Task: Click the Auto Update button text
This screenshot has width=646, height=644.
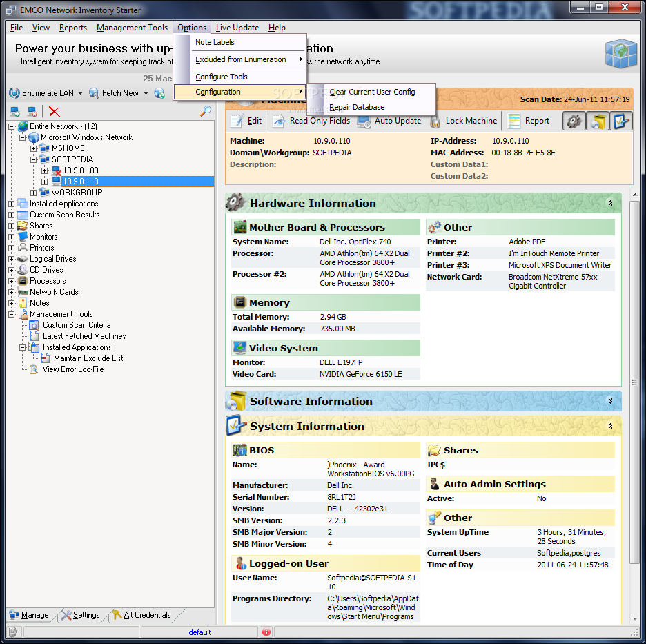Action: click(x=398, y=121)
